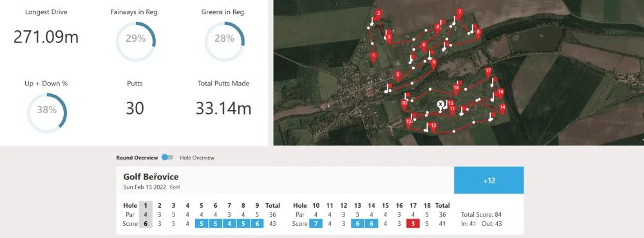644x238 pixels.
Task: Click the Fairways in Reg. 29% gauge
Action: (x=135, y=41)
